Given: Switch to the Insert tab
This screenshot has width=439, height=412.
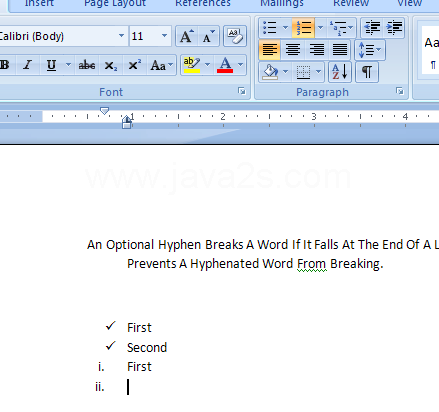Looking at the screenshot, I should pos(39,3).
